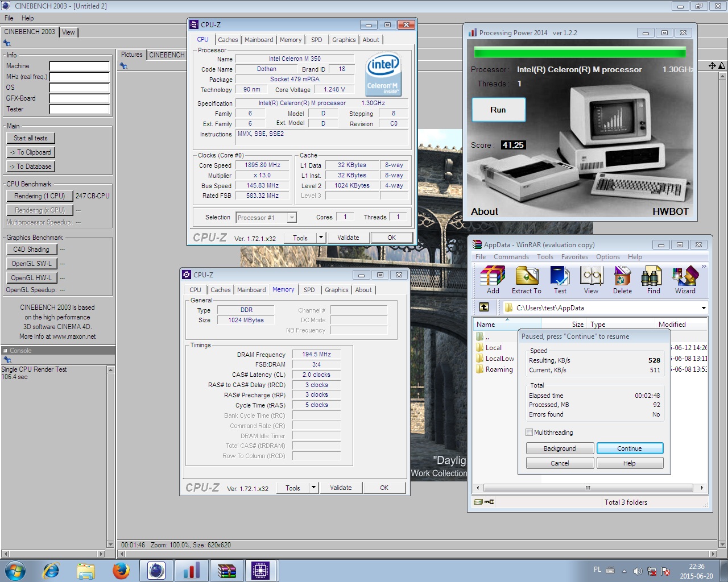
Task: Open File Explorer from taskbar
Action: click(86, 571)
